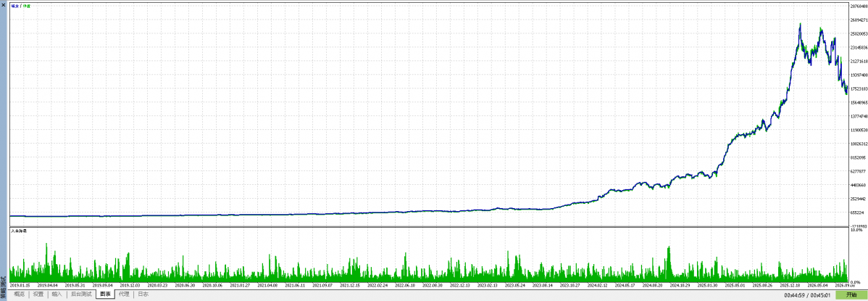Open the 日志 journal tab

tap(143, 294)
